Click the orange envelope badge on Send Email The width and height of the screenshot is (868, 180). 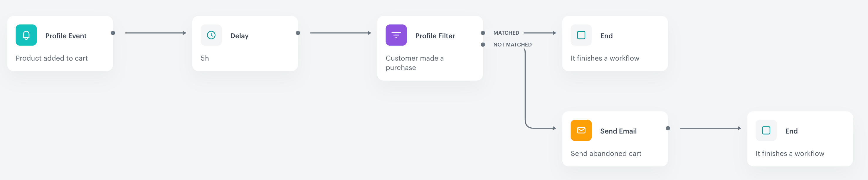coord(581,130)
